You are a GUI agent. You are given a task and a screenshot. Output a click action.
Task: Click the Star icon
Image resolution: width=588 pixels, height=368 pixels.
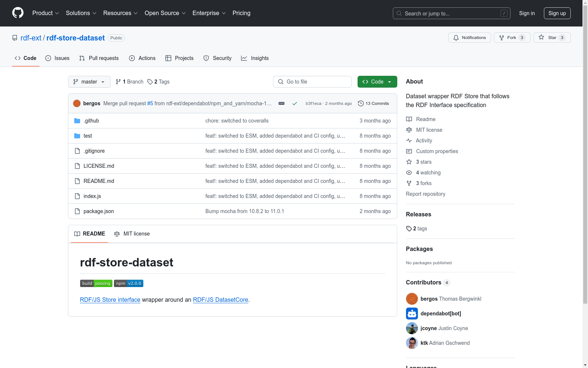pyautogui.click(x=541, y=37)
